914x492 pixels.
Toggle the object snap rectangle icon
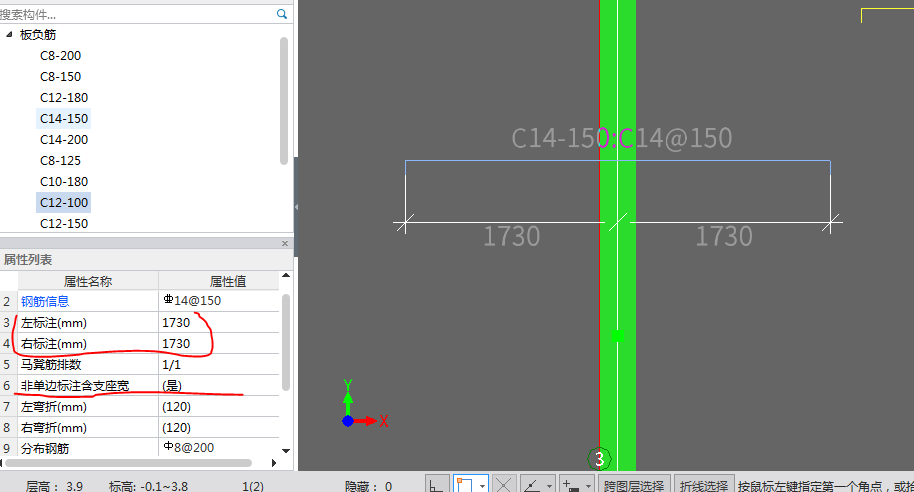tap(465, 484)
